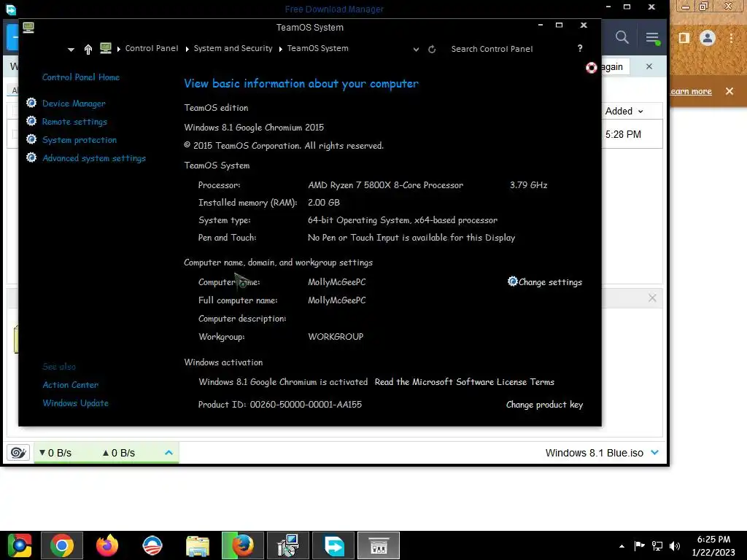Close Download Manager bottom details panel

[x=652, y=297]
